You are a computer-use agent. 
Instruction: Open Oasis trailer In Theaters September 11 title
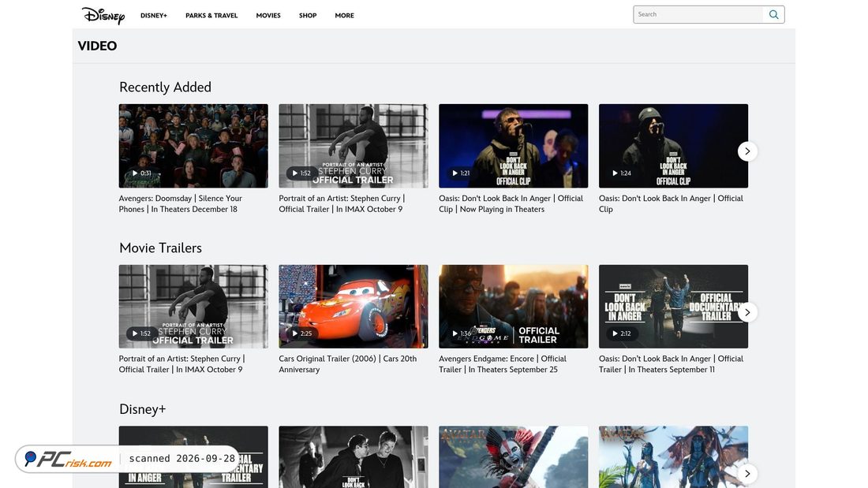point(671,364)
